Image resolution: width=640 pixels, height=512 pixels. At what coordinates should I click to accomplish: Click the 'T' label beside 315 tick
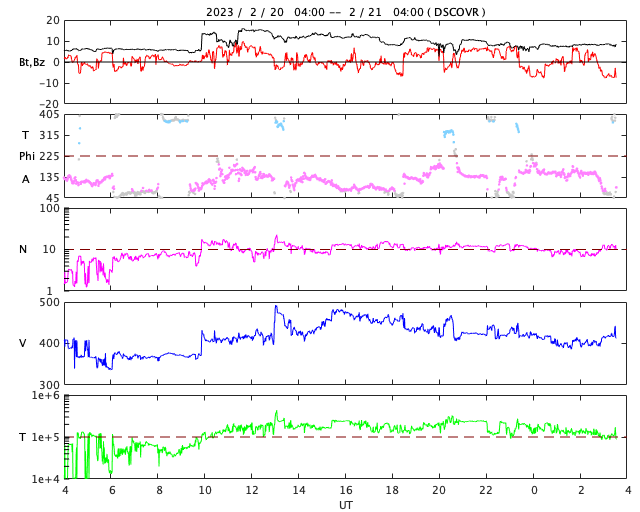[25, 135]
